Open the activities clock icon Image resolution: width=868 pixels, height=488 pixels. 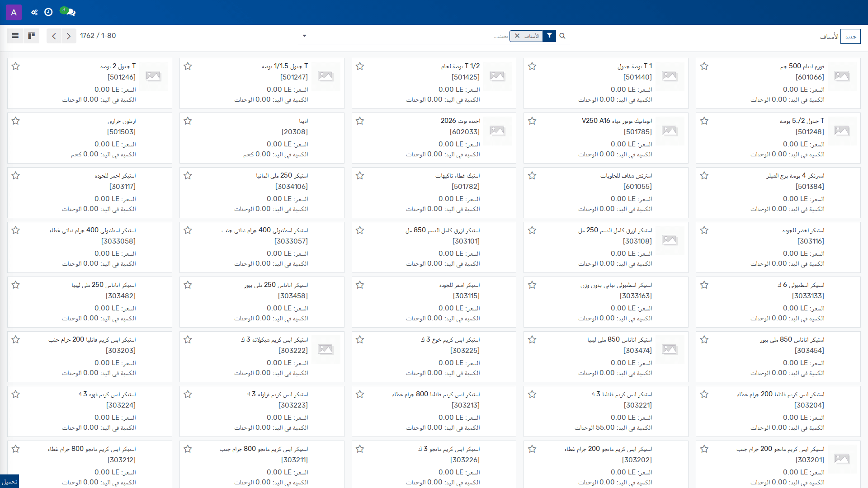coord(48,12)
